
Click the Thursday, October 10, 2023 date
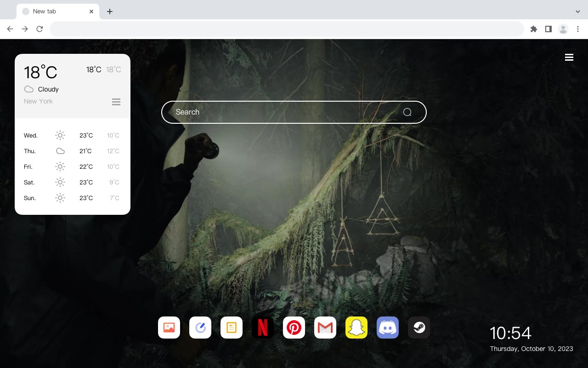click(x=531, y=349)
